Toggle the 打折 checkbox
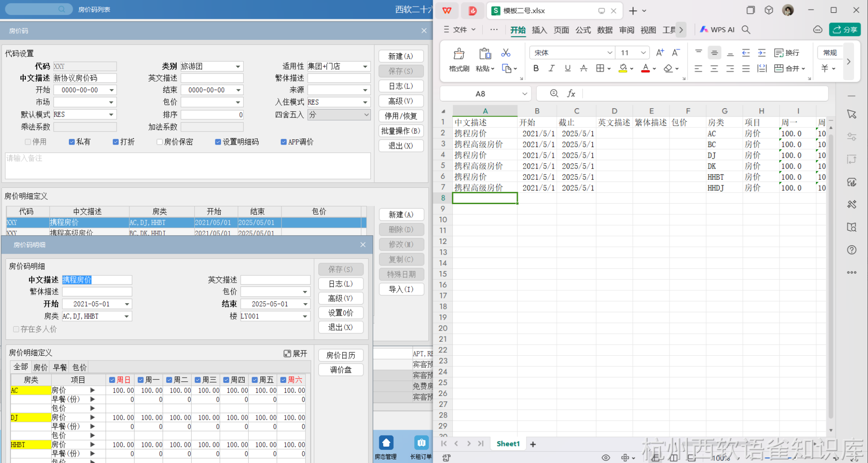868x463 pixels. click(116, 142)
